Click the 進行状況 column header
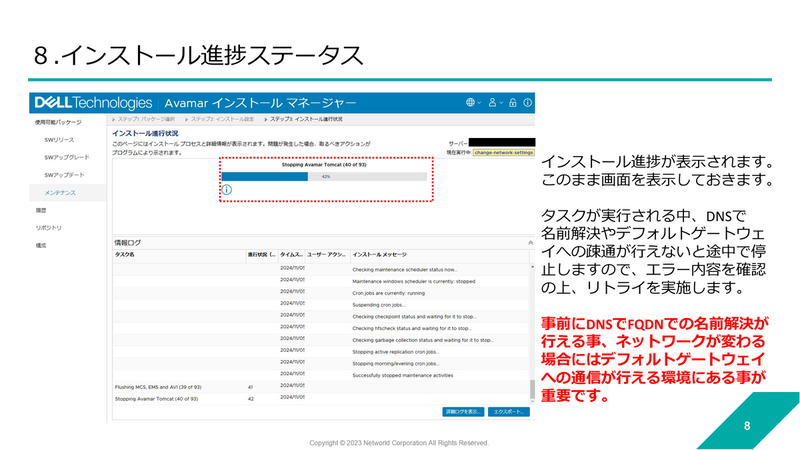The width and height of the screenshot is (800, 450). [262, 255]
